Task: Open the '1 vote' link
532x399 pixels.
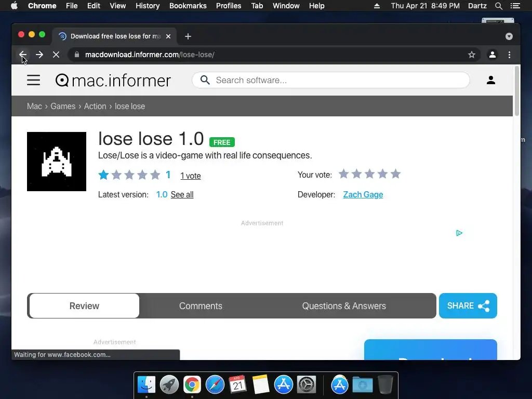Action: [190, 176]
